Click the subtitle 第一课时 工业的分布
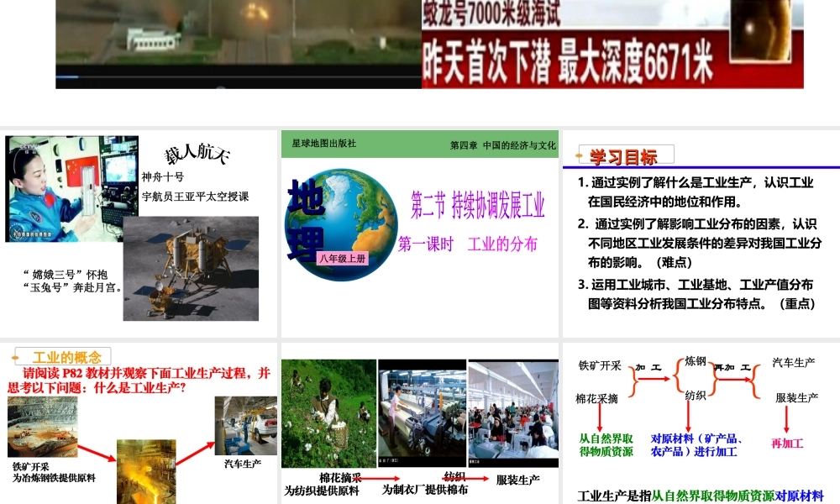Image resolution: width=840 pixels, height=504 pixels. (468, 244)
